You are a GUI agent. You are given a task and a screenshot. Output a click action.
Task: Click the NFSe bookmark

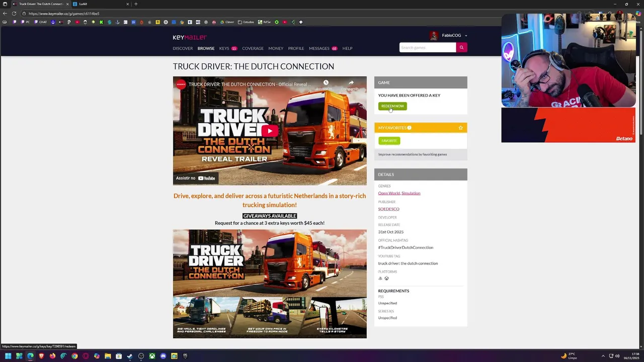pos(264,22)
